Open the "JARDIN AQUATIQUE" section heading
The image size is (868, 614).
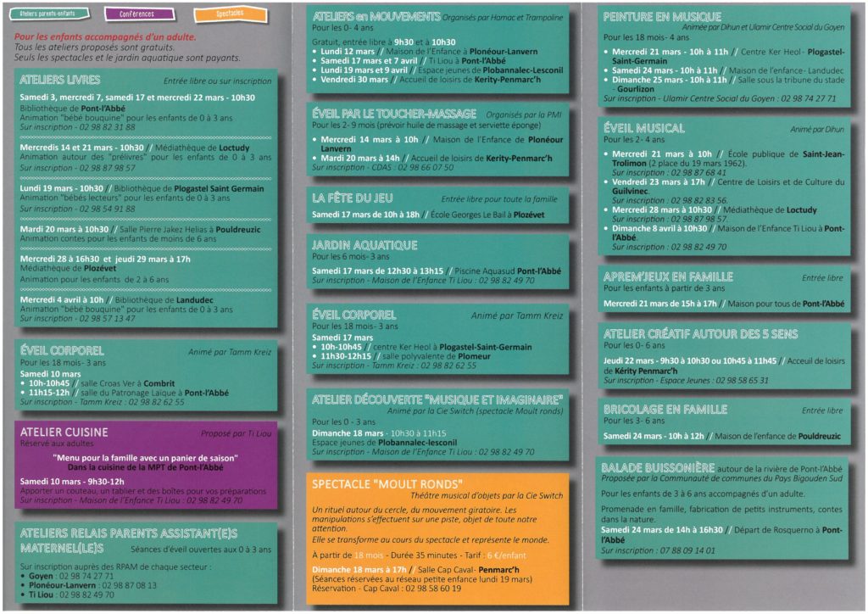[364, 245]
